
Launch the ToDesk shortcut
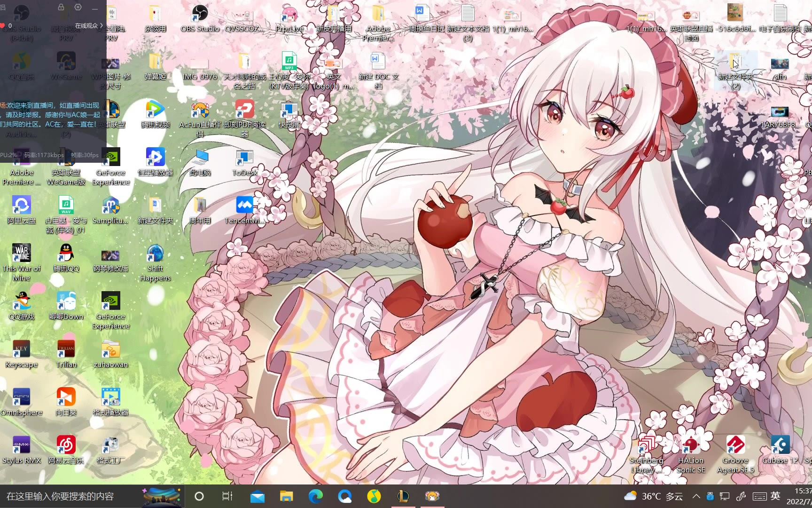(x=244, y=163)
